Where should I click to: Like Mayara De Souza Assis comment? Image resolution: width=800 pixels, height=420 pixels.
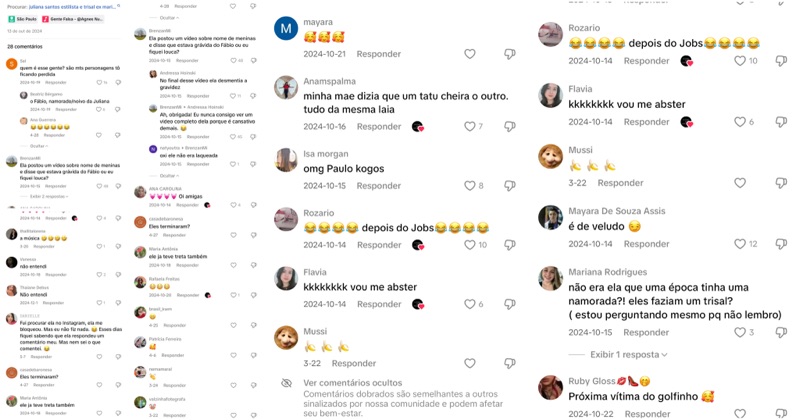click(740, 244)
